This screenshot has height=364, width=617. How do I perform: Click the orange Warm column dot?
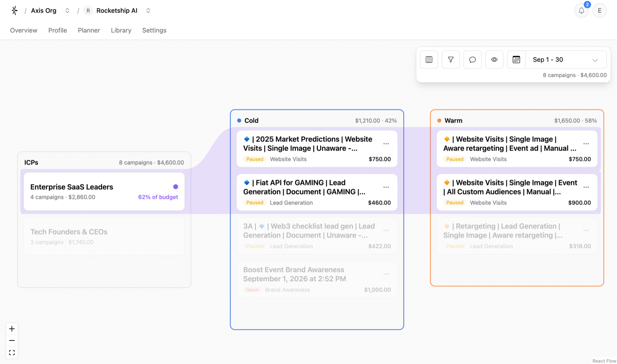pyautogui.click(x=439, y=121)
